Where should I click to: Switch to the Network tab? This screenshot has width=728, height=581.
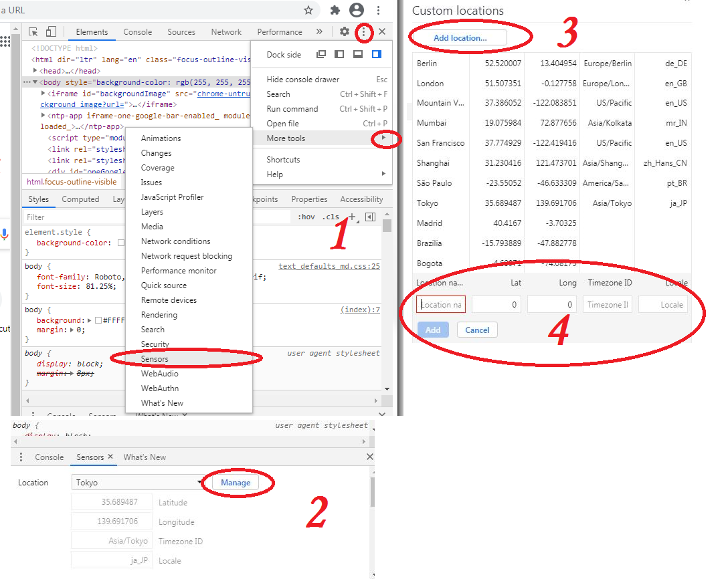pyautogui.click(x=226, y=31)
